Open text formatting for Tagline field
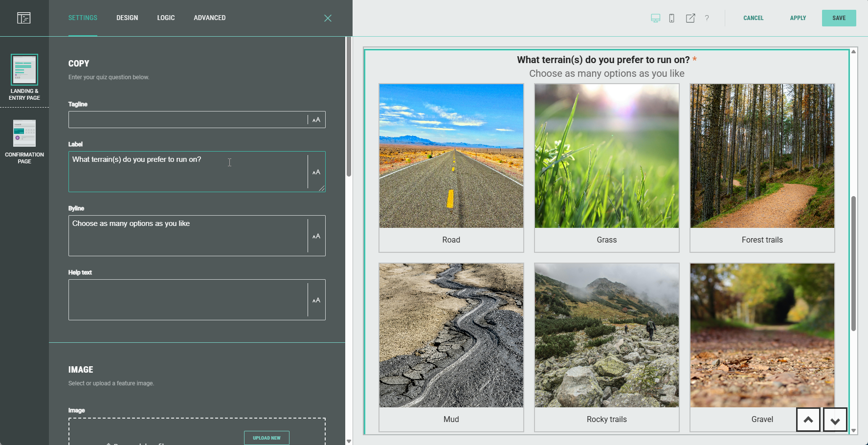The height and width of the screenshot is (445, 868). click(316, 120)
